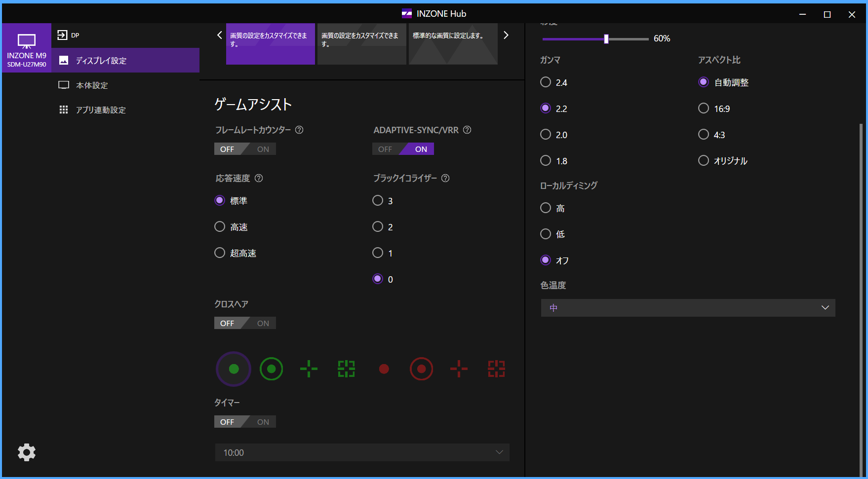Set gamma to 2.4

point(546,82)
